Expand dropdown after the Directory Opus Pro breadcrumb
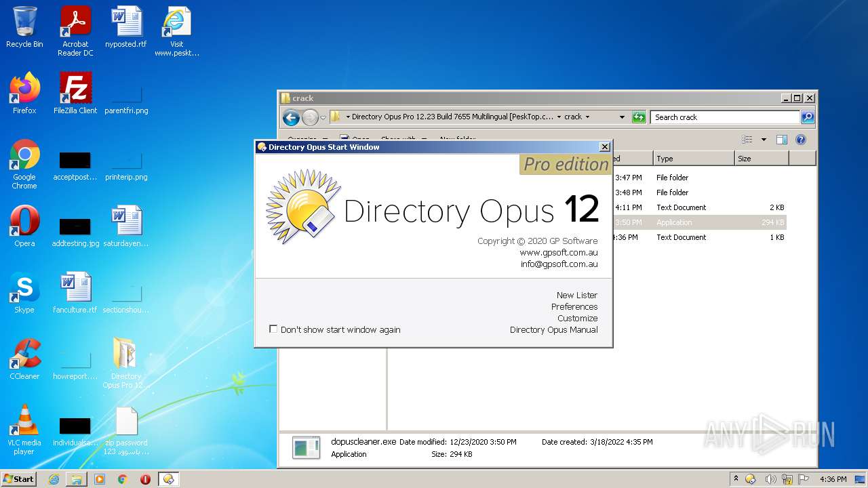The width and height of the screenshot is (868, 488). [559, 117]
